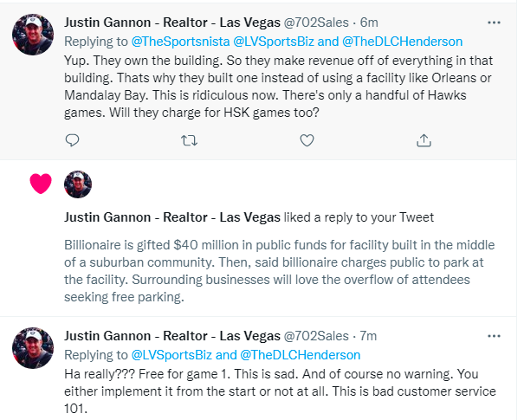Open @LVSportsBiz mention in first tweet
This screenshot has width=524, height=420.
(262, 41)
